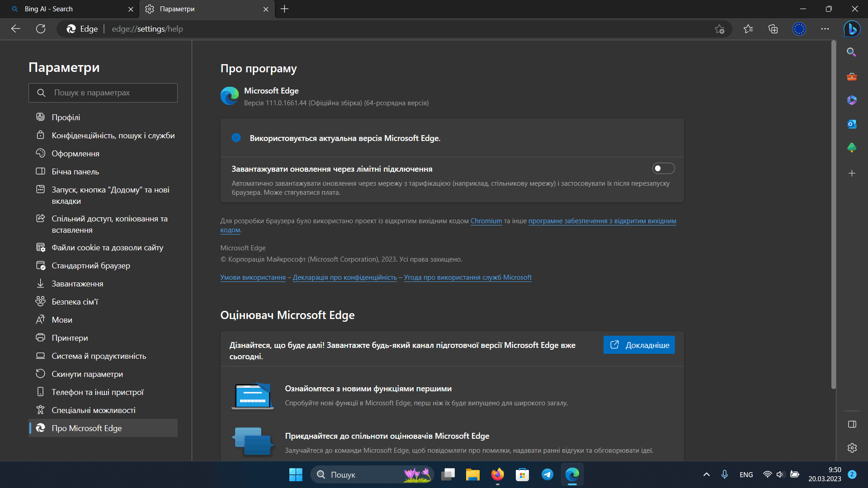
Task: Reload the page with the refresh icon
Action: [41, 29]
